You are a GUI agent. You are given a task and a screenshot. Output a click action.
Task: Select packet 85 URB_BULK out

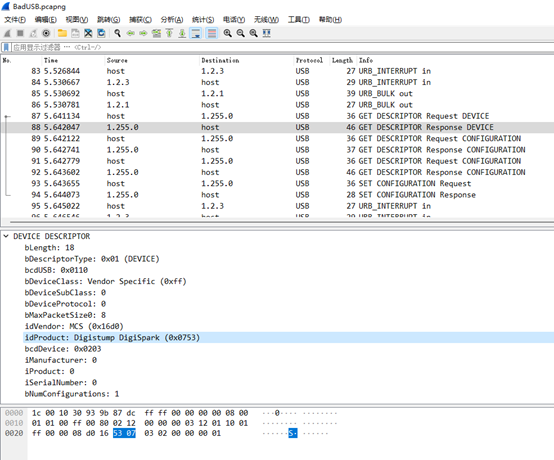click(x=278, y=94)
